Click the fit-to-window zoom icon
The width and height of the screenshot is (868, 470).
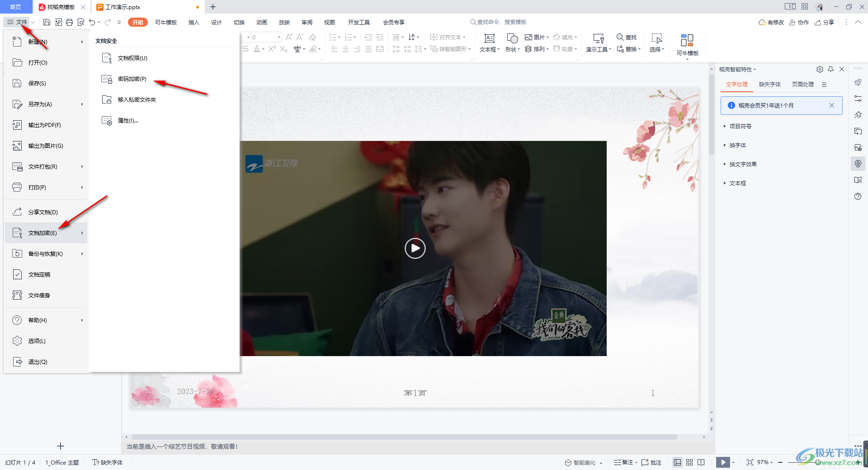[x=750, y=462]
